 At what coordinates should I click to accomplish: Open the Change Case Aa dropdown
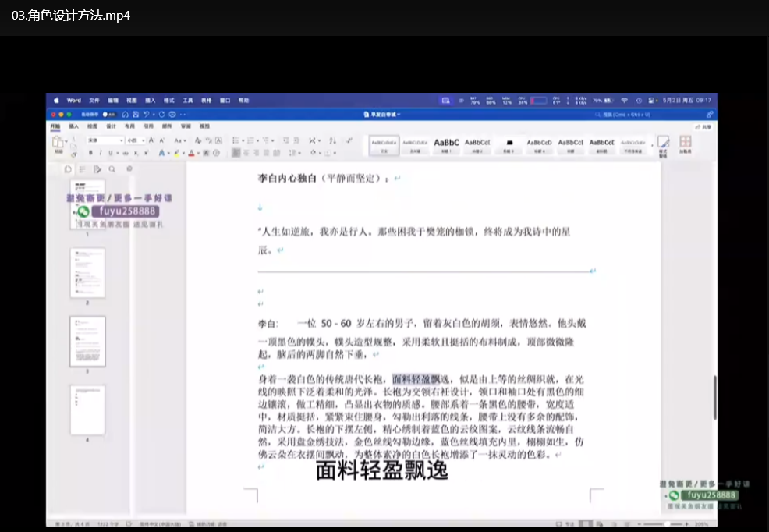[x=180, y=140]
